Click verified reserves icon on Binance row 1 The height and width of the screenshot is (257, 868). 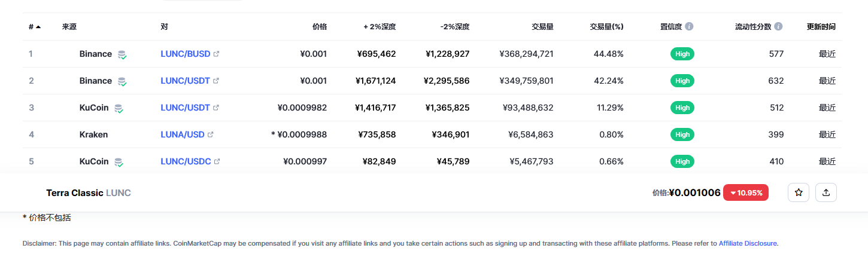[122, 54]
